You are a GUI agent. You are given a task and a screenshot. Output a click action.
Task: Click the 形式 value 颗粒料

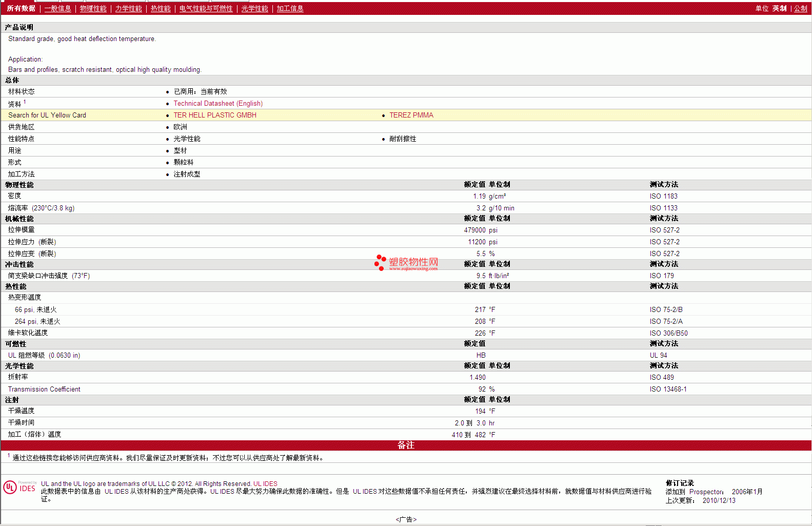click(x=183, y=162)
